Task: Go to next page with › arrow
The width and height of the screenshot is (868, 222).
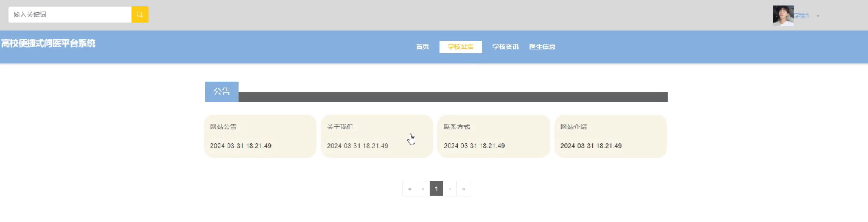Action: tap(450, 188)
